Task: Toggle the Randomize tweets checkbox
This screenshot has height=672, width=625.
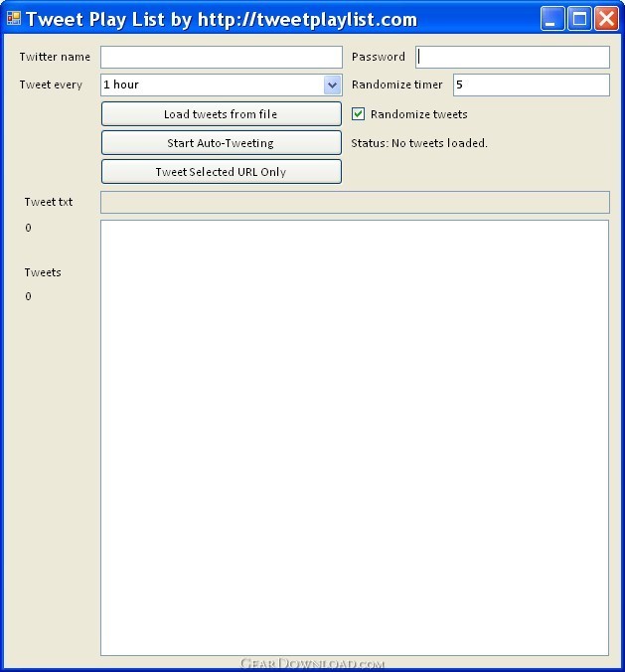Action: 359,114
